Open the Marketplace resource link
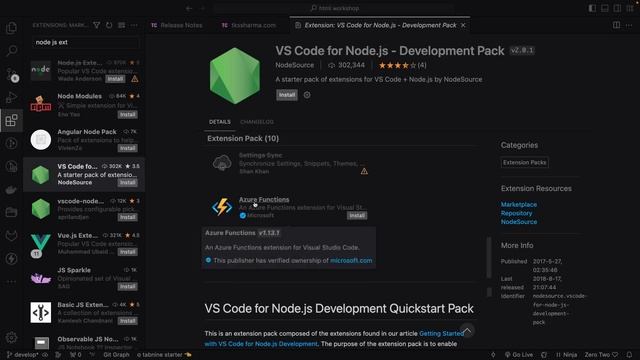640x360 pixels. (x=519, y=204)
